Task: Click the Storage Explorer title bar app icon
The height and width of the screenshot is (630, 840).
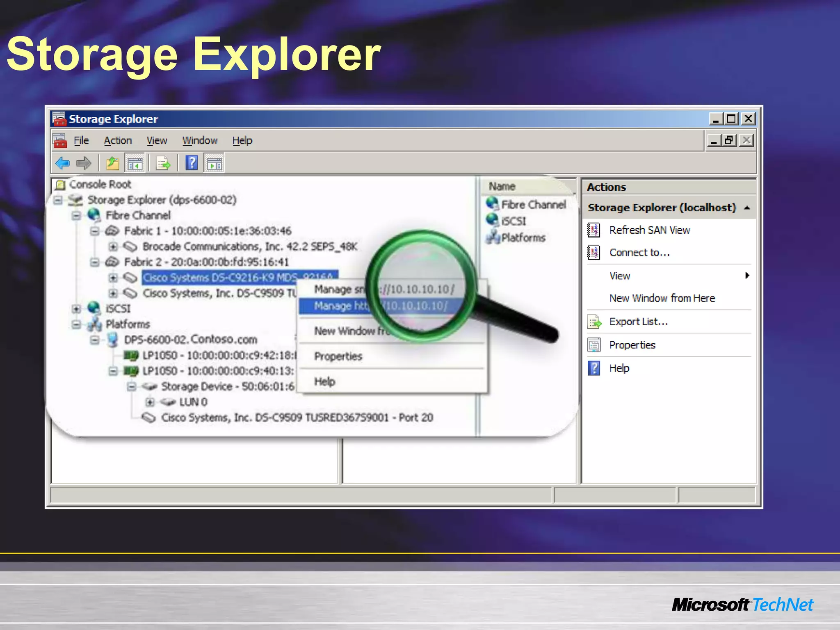Action: click(59, 119)
